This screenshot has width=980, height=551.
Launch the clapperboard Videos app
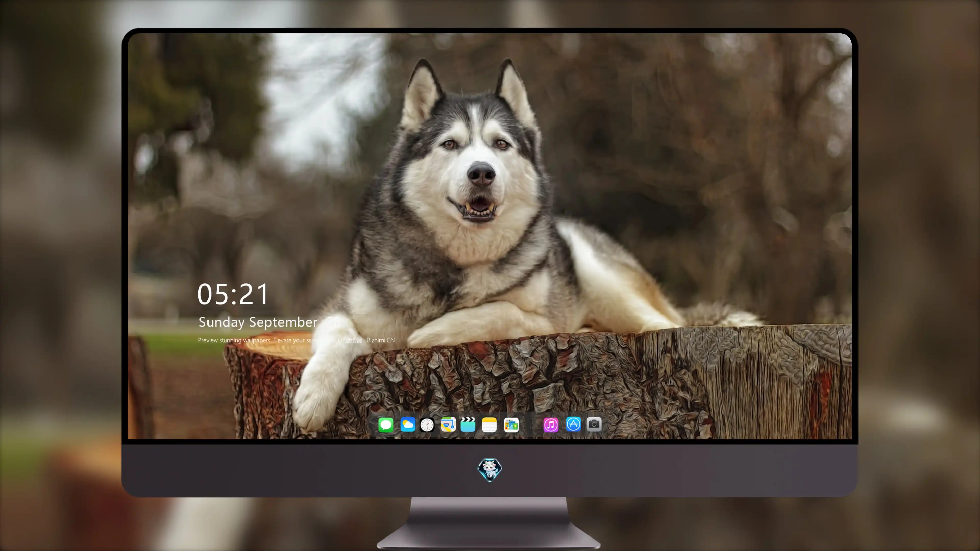pos(468,424)
